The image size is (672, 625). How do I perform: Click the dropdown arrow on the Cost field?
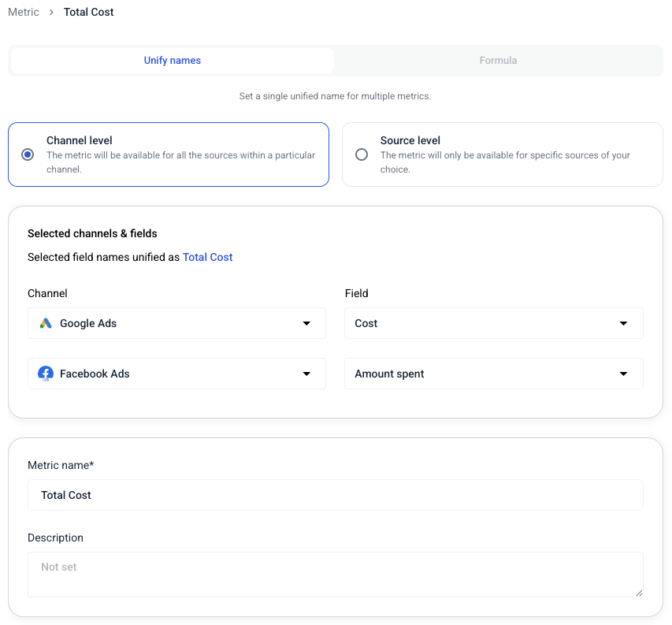623,323
